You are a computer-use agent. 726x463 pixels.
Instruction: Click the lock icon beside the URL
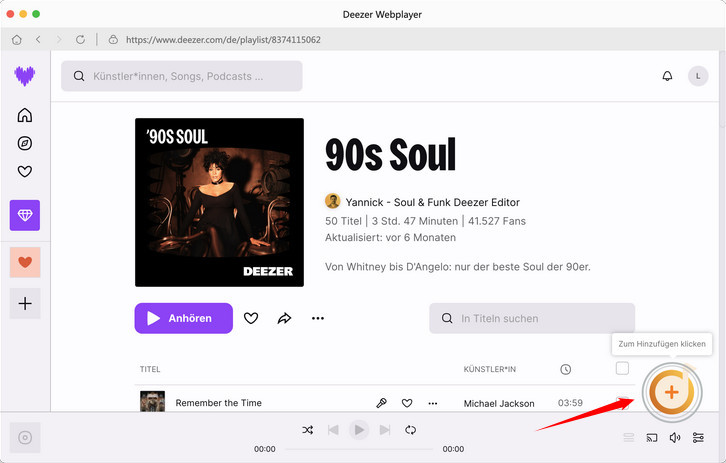click(x=113, y=39)
